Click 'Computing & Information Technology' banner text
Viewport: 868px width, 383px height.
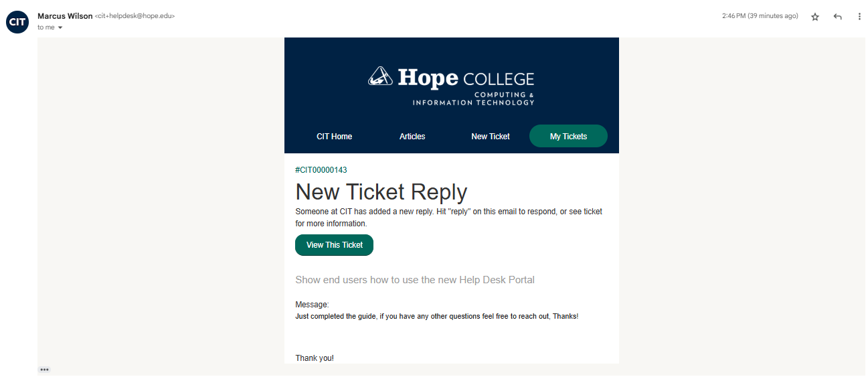[473, 98]
